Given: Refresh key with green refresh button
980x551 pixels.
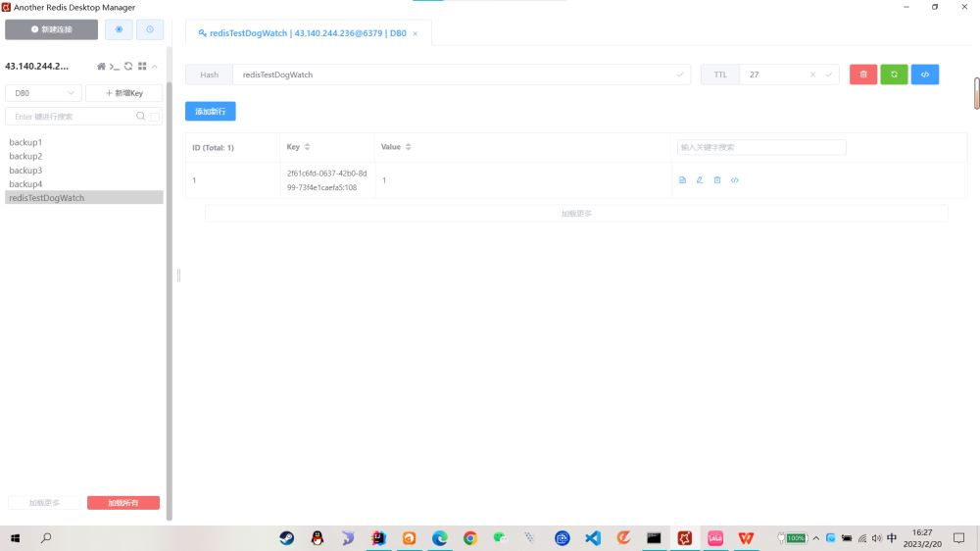Looking at the screenshot, I should pyautogui.click(x=894, y=75).
